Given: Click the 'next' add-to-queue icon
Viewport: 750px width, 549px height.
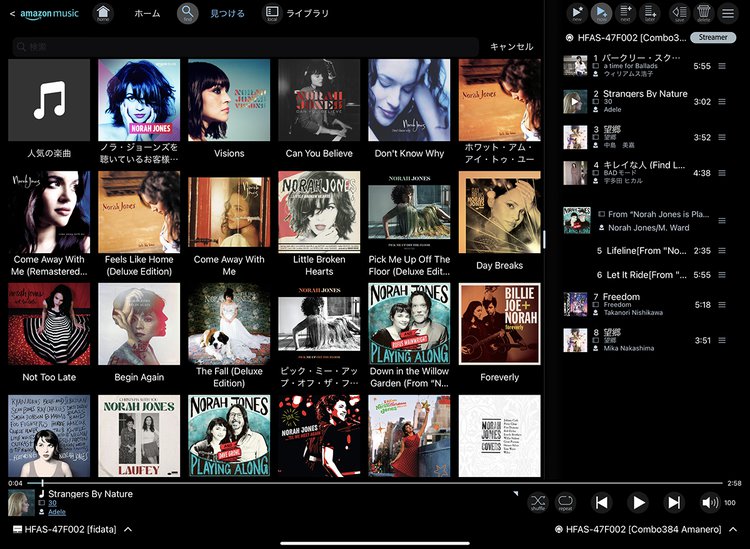Looking at the screenshot, I should click(626, 13).
